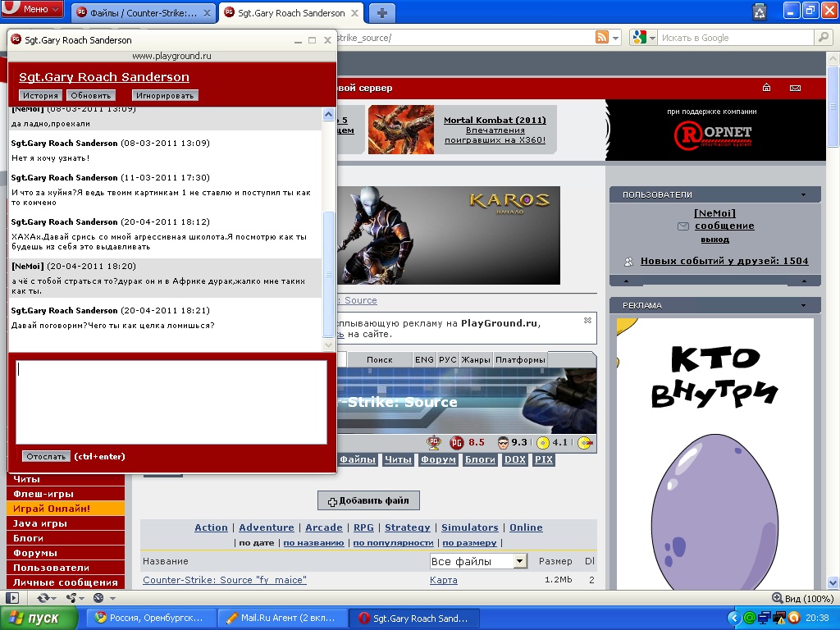840x630 pixels.
Task: Open Новых событий у друзей: 1504 link
Action: [724, 261]
